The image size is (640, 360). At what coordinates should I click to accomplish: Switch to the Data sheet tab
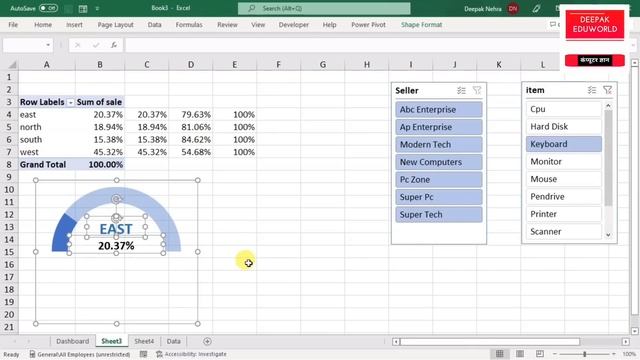point(173,341)
